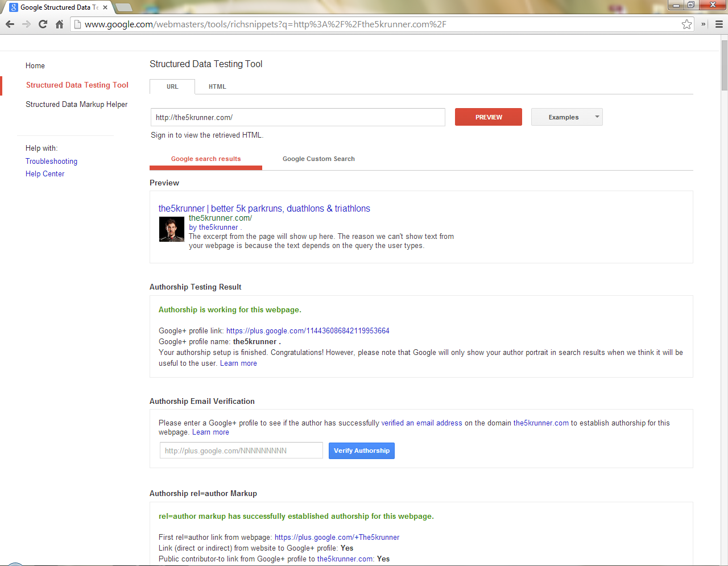Click the browser back arrow
This screenshot has height=566, width=728.
10,24
